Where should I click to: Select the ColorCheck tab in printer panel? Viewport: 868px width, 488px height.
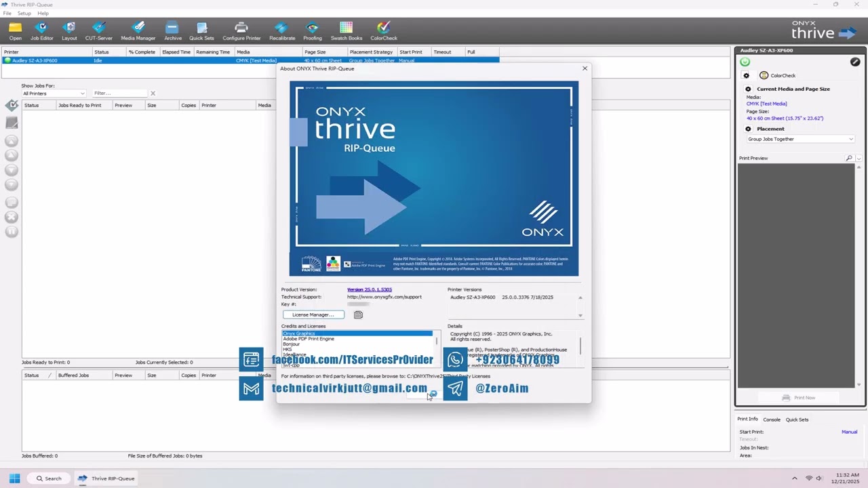coord(778,75)
